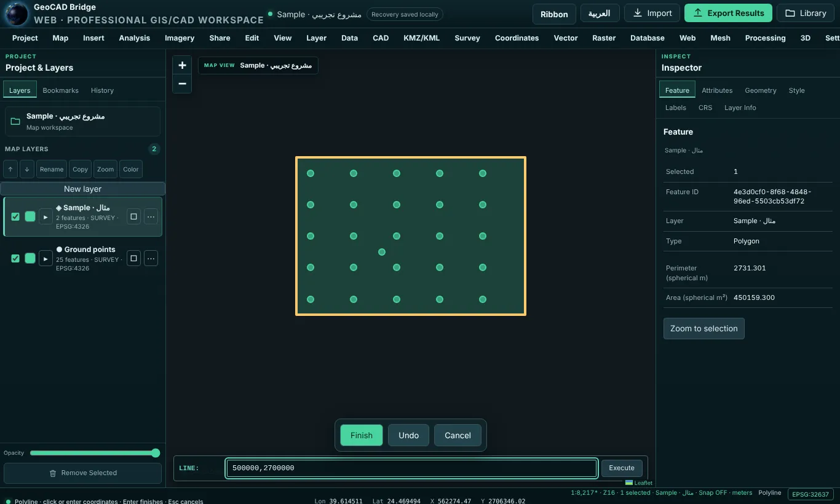Click the Ground points green color swatch
The image size is (840, 504).
point(30,258)
